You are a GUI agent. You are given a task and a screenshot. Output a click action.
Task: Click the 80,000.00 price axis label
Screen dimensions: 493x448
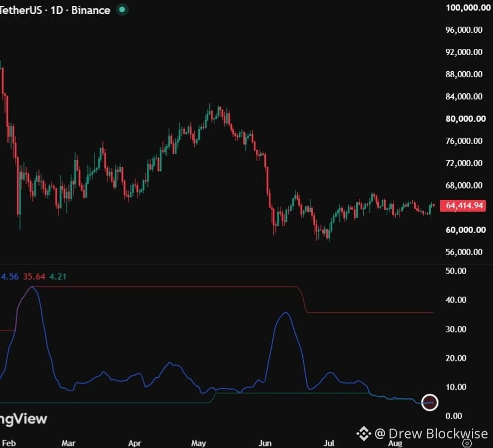pos(466,119)
